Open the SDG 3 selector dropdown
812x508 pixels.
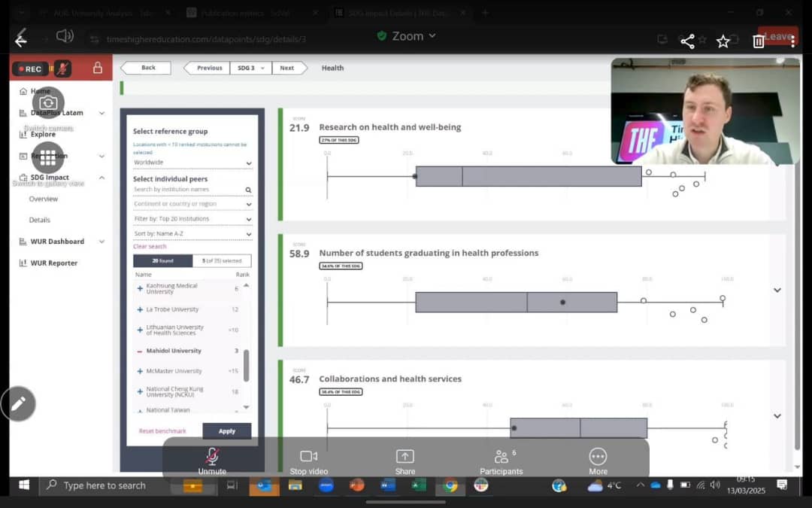250,68
